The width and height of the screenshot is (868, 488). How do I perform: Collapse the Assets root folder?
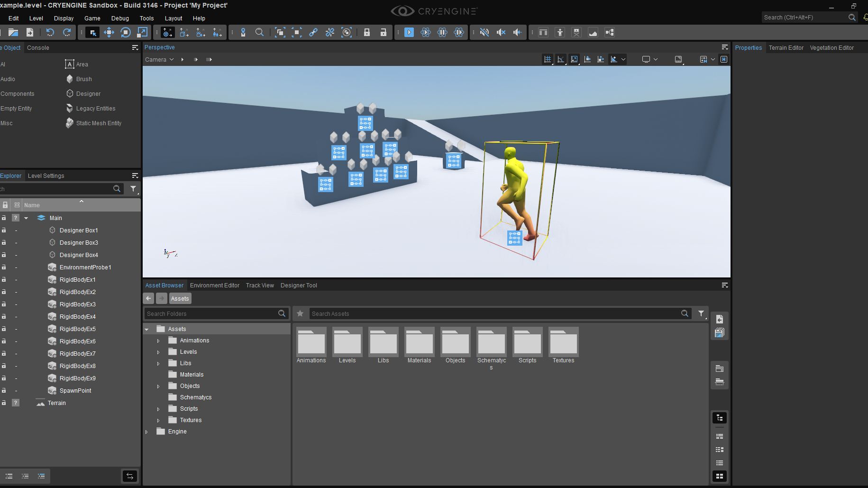[146, 329]
